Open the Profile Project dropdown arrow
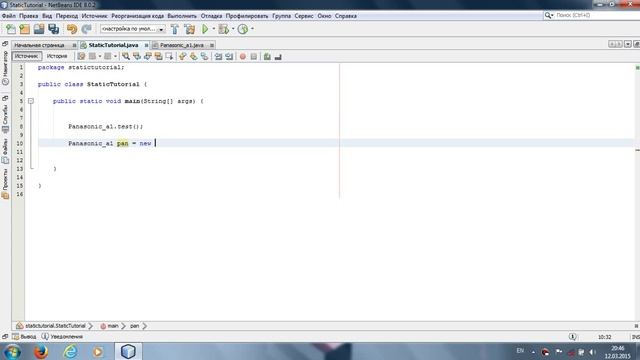Screen dimensions: 640x360 pyautogui.click(x=252, y=29)
